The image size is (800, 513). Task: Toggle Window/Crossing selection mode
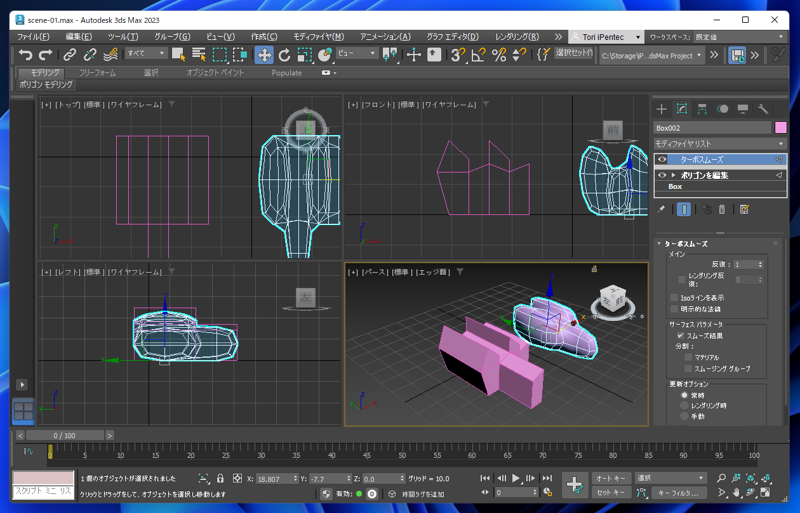[x=240, y=55]
